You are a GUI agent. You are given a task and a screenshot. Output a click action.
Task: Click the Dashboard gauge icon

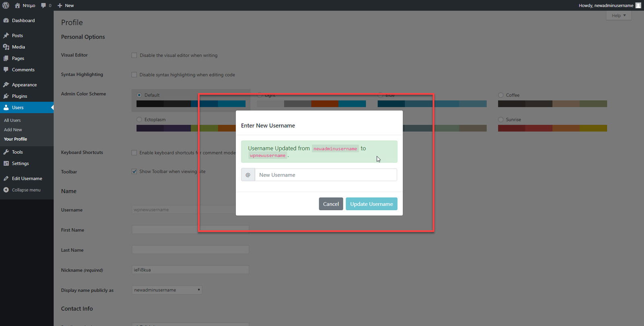point(6,21)
